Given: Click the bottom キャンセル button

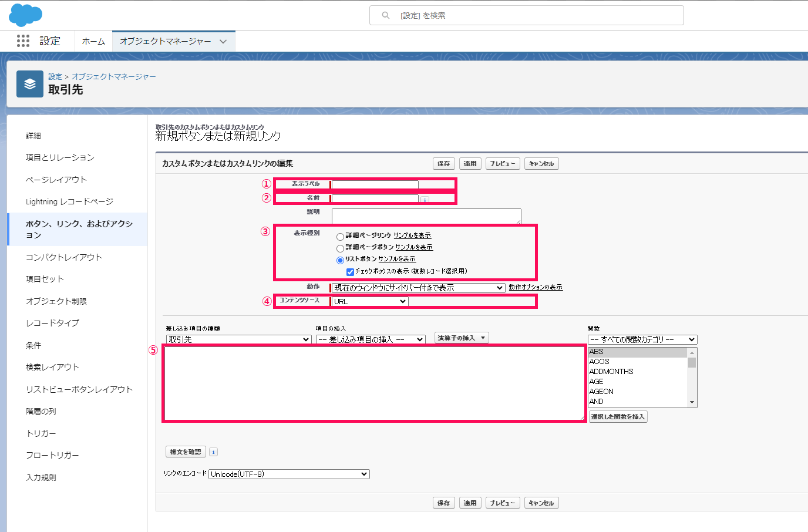Looking at the screenshot, I should click(541, 503).
